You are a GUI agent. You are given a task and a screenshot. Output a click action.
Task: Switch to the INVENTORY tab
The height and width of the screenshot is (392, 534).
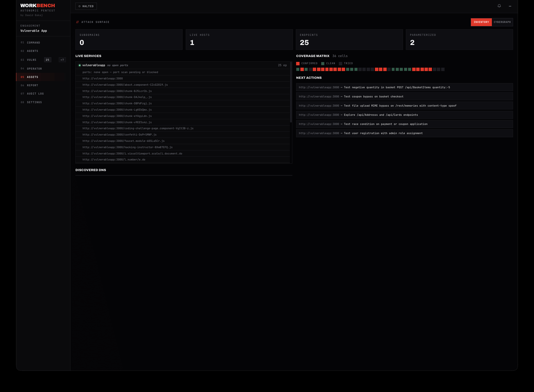(481, 22)
